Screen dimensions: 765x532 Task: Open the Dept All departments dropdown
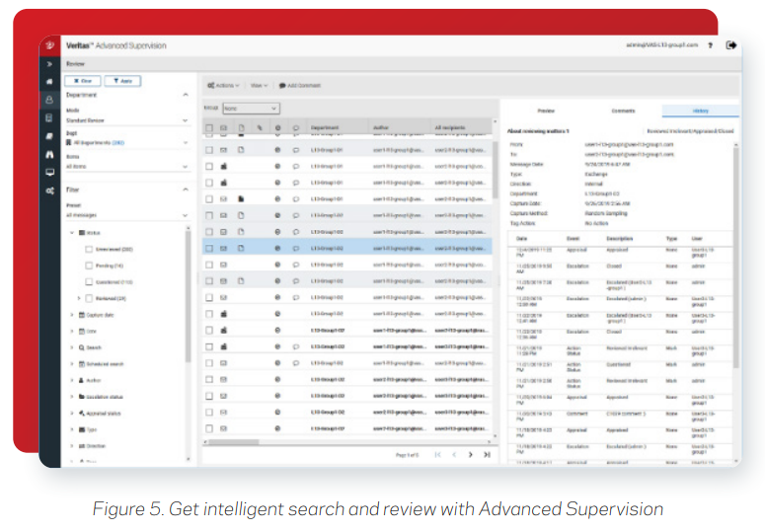coord(127,142)
